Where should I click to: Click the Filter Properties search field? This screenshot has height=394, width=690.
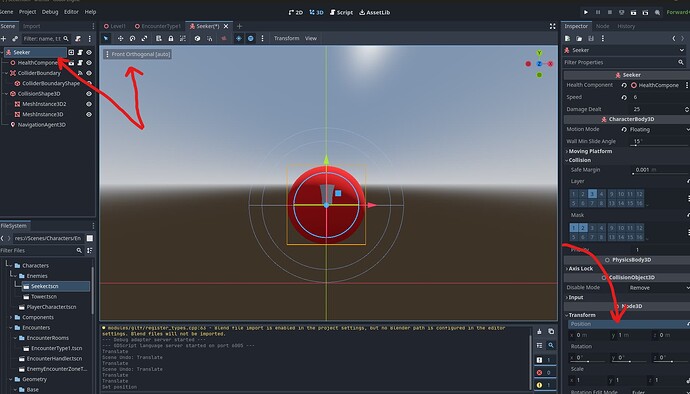pyautogui.click(x=625, y=63)
